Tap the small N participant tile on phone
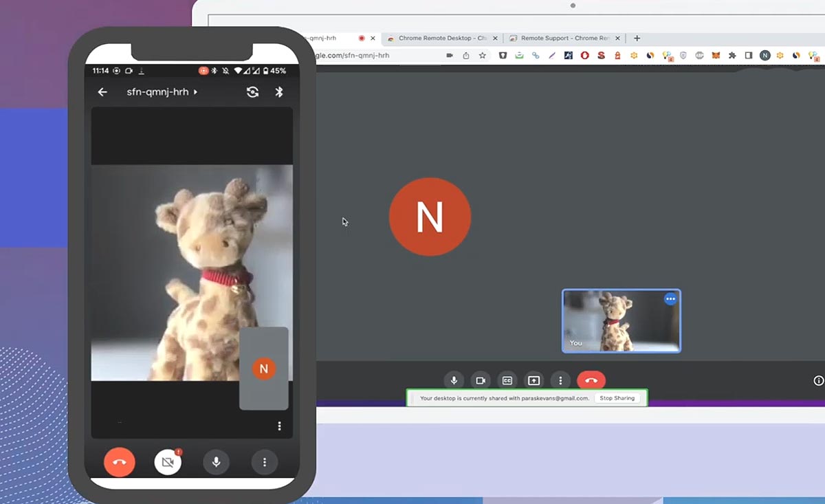Screen dimensions: 825x504 [263, 369]
